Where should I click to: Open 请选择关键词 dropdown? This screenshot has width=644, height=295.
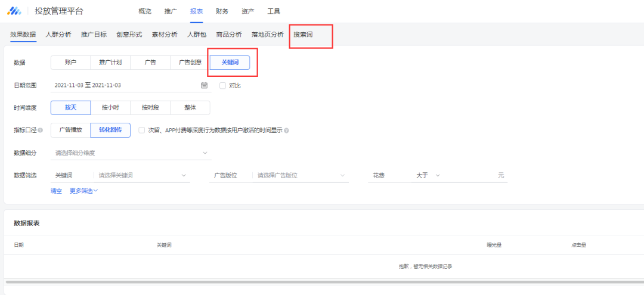[142, 175]
